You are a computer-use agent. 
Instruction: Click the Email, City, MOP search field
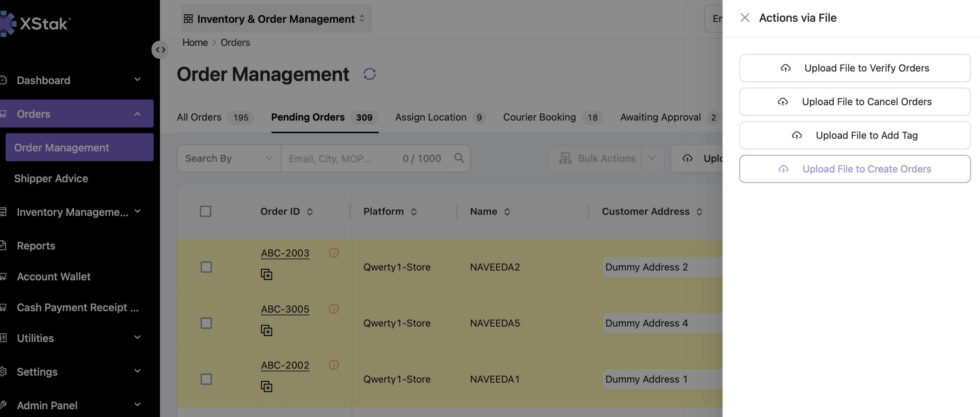click(x=342, y=158)
